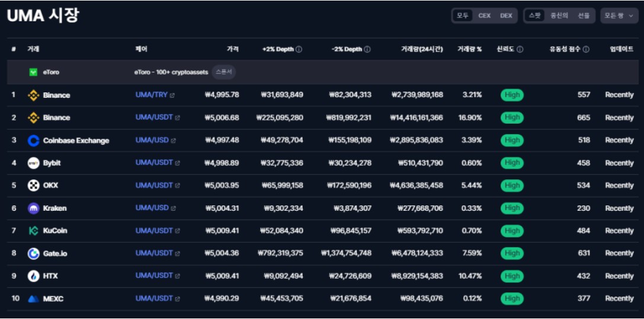Open the 모든 쌍 pairs dropdown
This screenshot has height=319, width=644.
(x=619, y=15)
